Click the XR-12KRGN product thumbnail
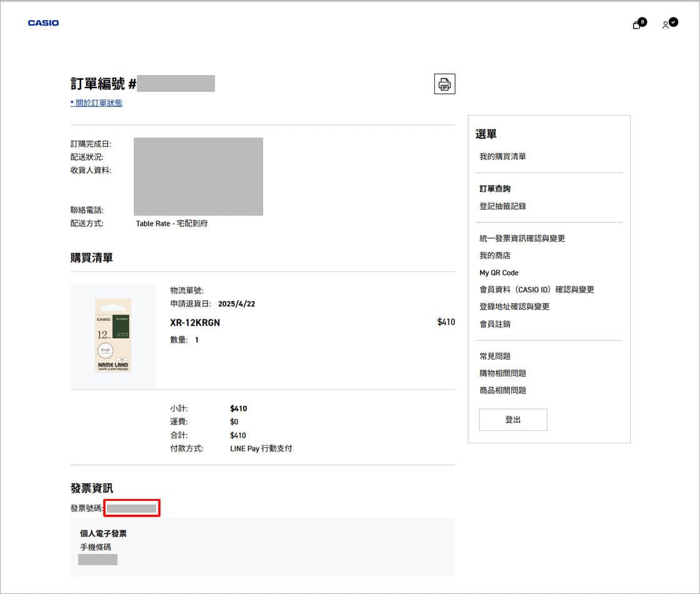This screenshot has width=700, height=594. coord(113,336)
